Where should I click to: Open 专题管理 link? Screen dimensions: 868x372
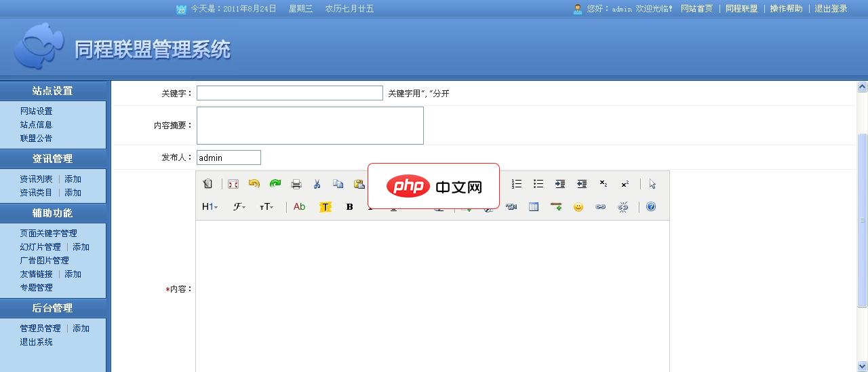(x=36, y=288)
